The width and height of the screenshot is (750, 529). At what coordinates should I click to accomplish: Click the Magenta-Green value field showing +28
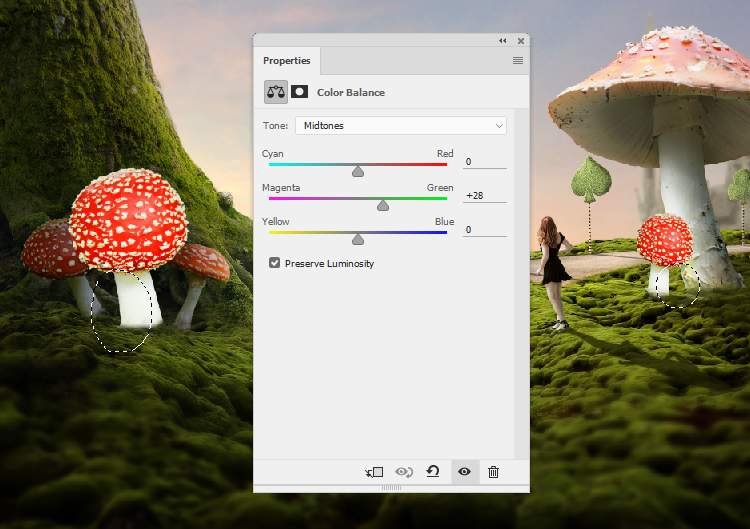click(x=484, y=196)
